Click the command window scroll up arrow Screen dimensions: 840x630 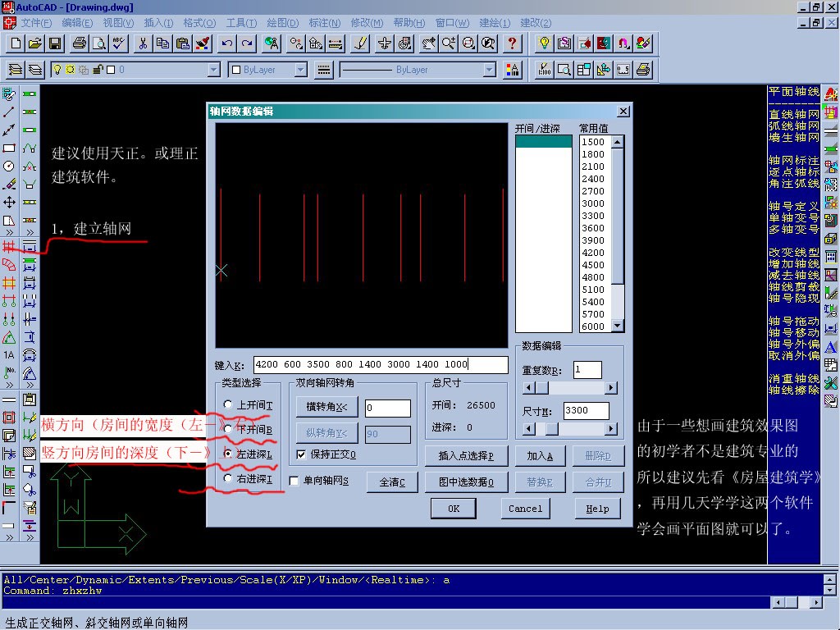coord(829,580)
